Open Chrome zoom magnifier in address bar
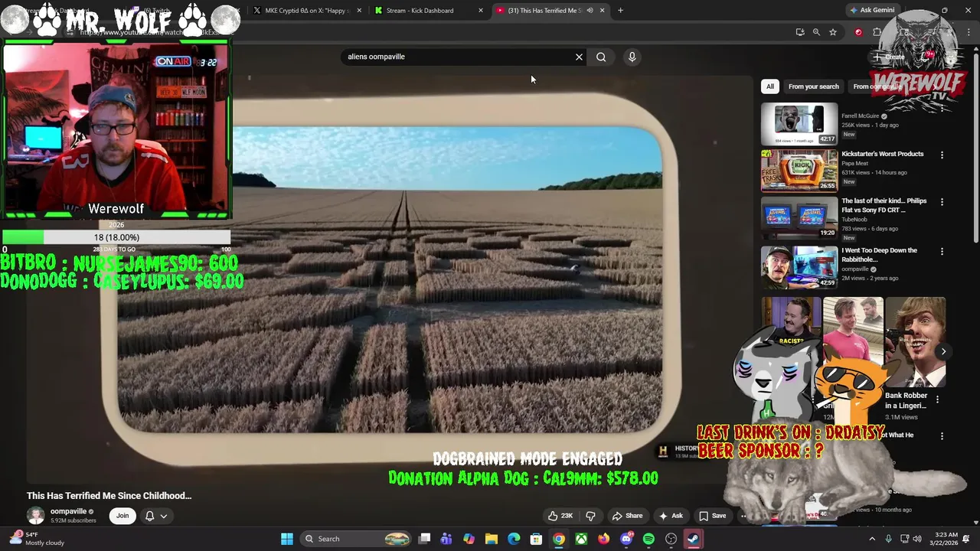980x551 pixels. [x=816, y=32]
